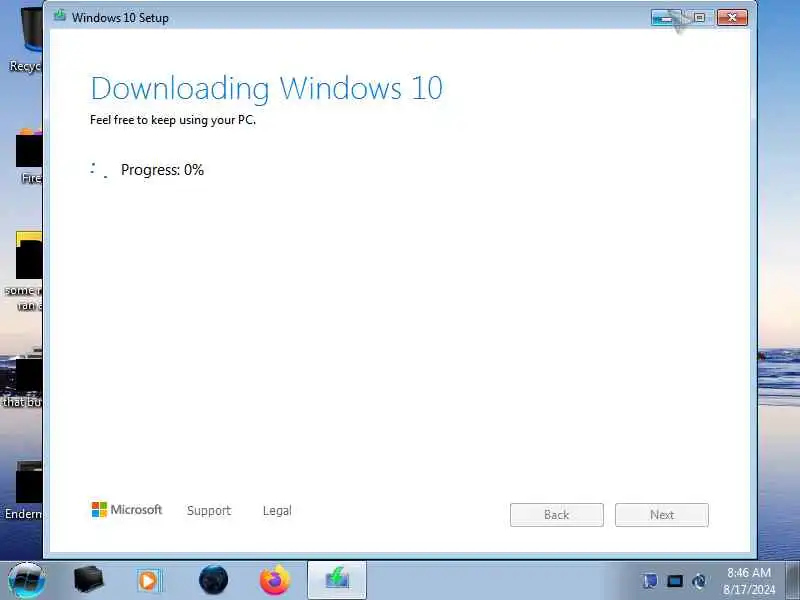The image size is (800, 600).
Task: Click the Back button
Action: pos(557,515)
